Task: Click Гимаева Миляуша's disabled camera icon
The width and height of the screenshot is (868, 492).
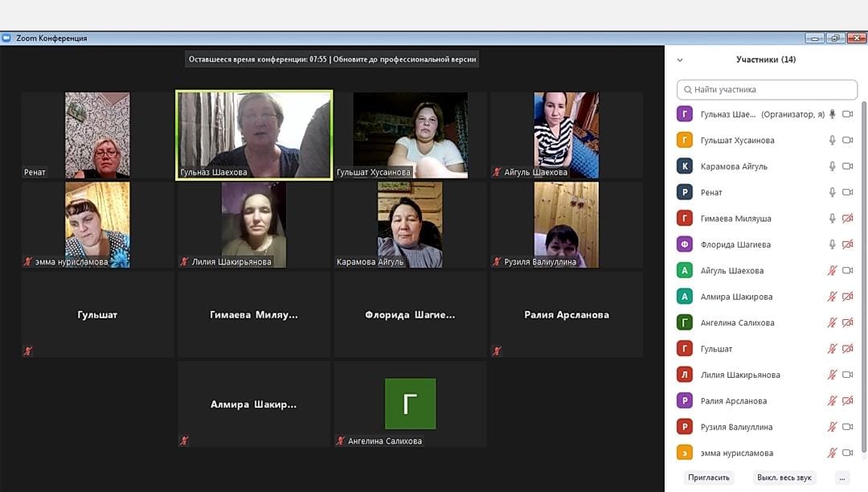Action: [847, 219]
